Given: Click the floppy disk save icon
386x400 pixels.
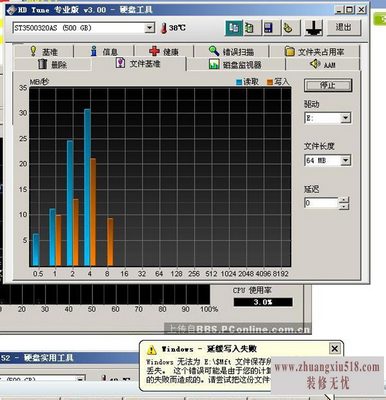Looking at the screenshot, I should click(268, 28).
